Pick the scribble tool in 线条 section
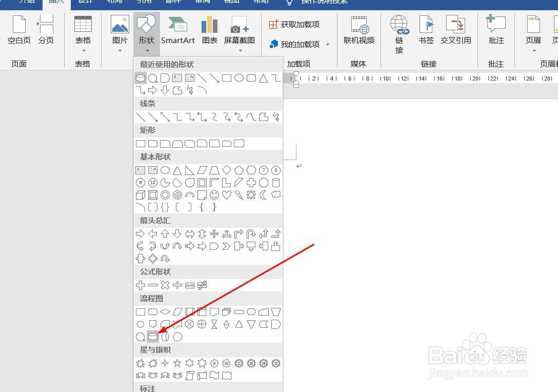This screenshot has height=392, width=558. (x=276, y=117)
